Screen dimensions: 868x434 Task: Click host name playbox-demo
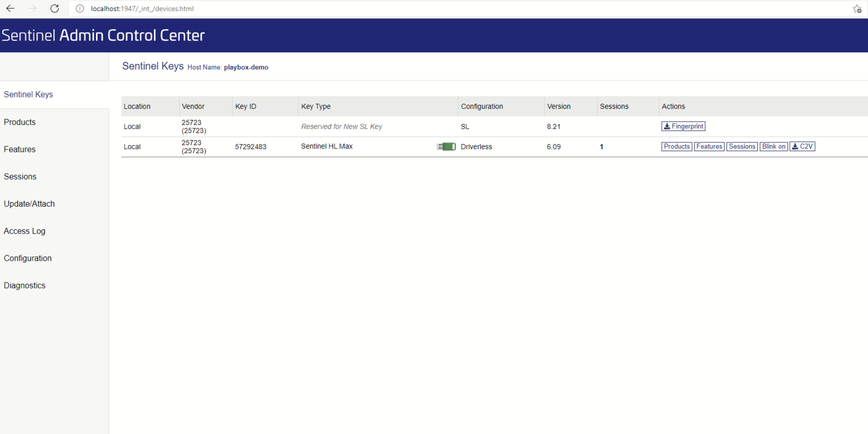coord(246,67)
